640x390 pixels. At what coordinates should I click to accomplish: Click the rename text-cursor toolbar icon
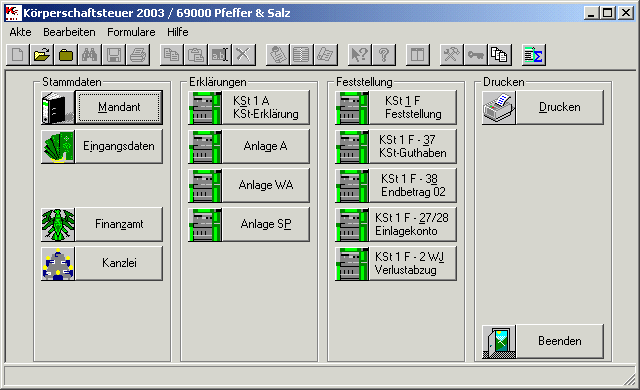point(220,55)
